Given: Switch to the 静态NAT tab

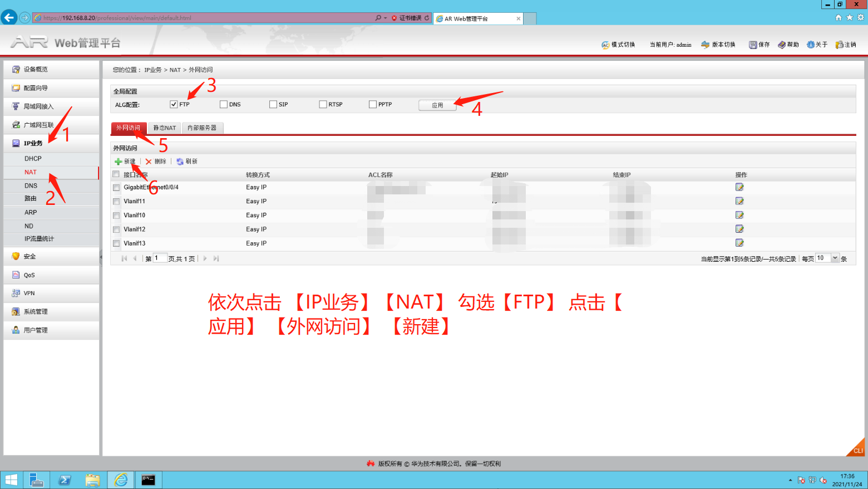Looking at the screenshot, I should point(164,128).
